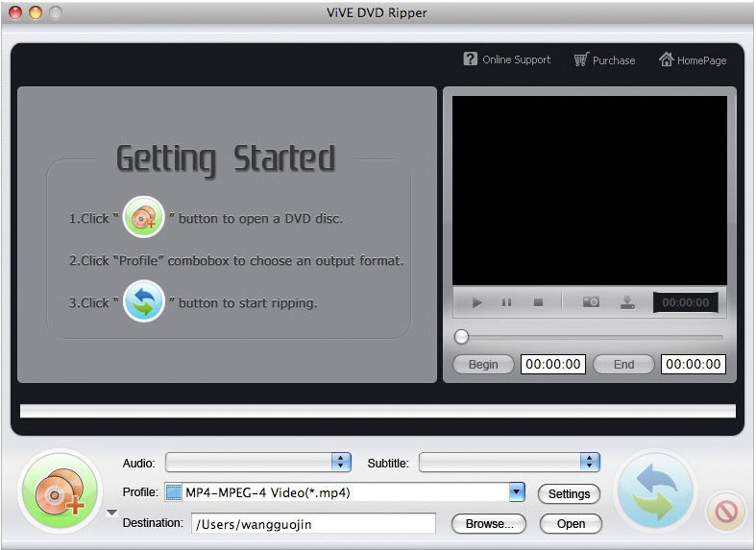Close the ViVE DVD Ripper window
756x550 pixels.
pos(15,12)
